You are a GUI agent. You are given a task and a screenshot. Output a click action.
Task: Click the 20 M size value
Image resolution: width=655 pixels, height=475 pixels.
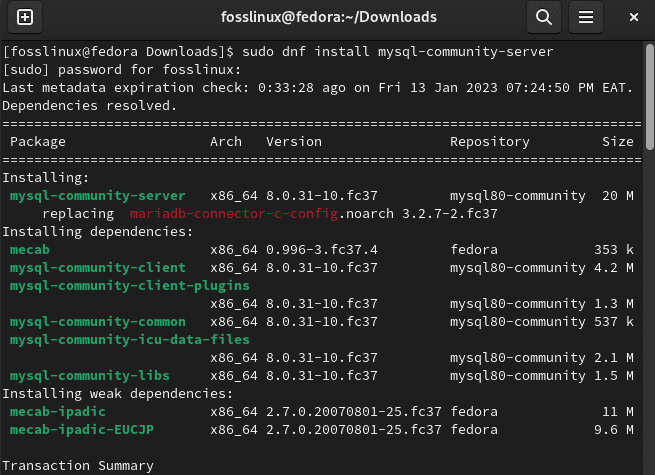(x=618, y=196)
